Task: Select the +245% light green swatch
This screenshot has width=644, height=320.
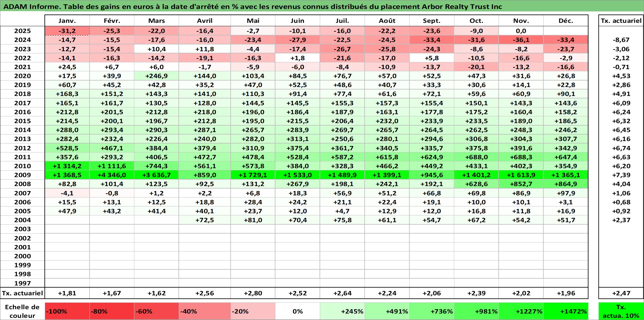Action: [342, 311]
